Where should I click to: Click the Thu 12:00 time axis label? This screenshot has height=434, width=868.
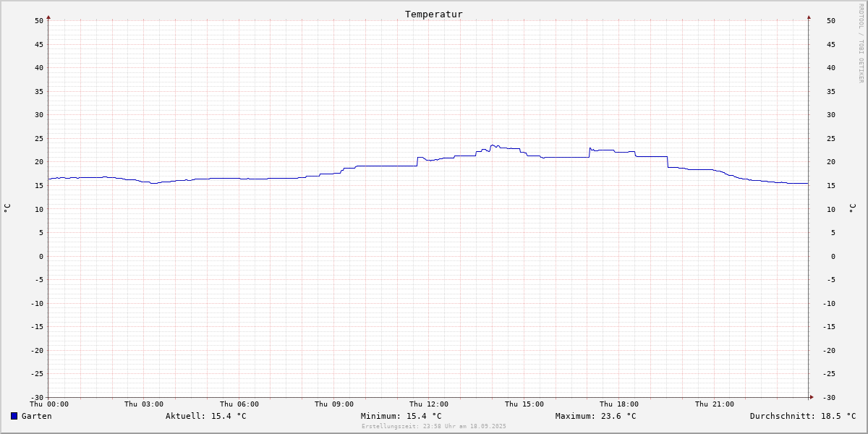click(429, 404)
